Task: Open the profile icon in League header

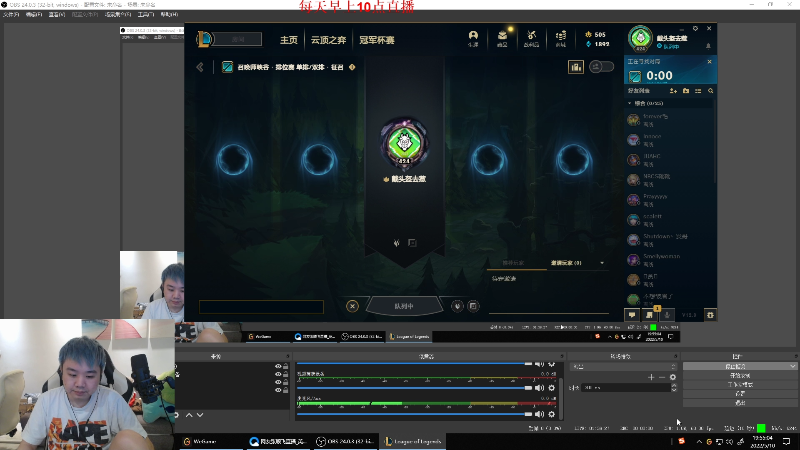Action: (473, 38)
